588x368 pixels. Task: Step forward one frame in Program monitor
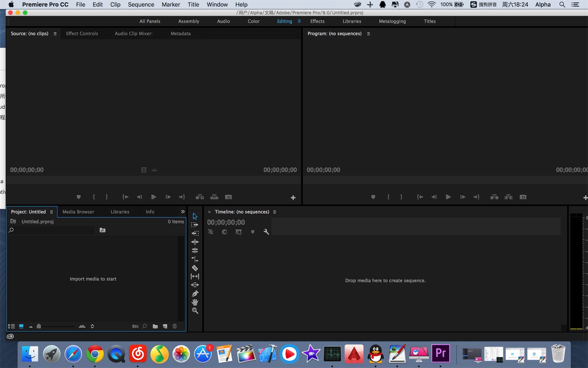pyautogui.click(x=463, y=197)
